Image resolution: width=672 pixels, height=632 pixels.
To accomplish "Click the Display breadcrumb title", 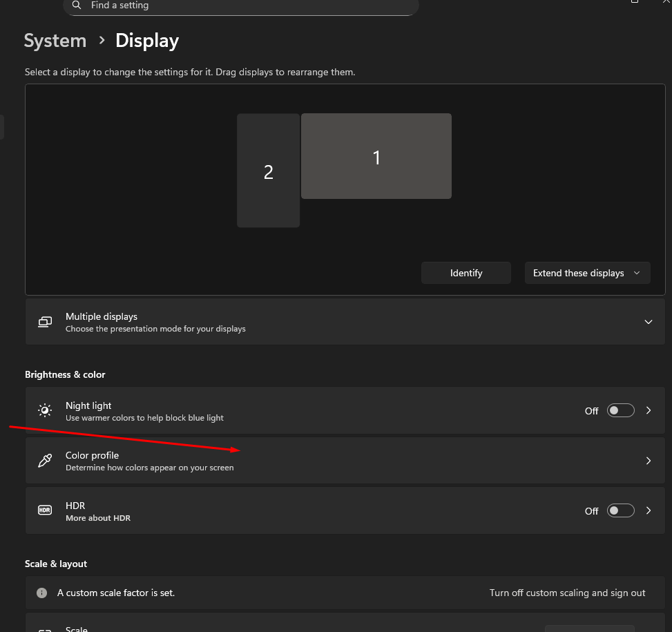I will coord(147,41).
